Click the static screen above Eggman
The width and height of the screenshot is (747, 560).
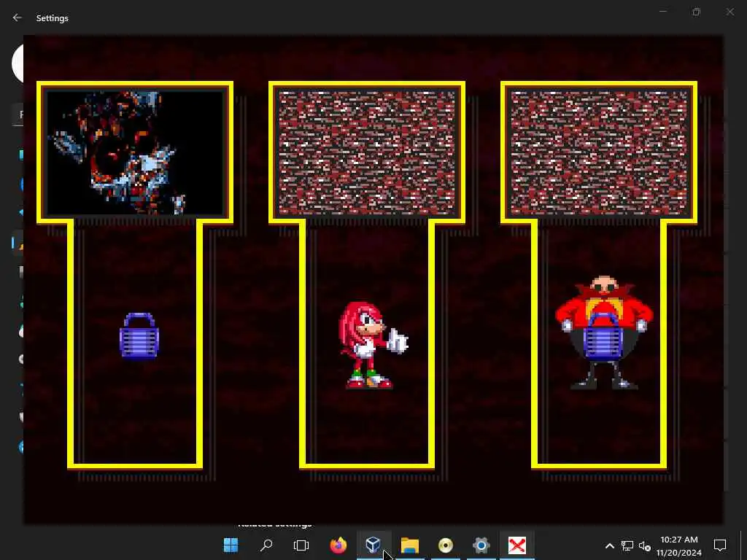(x=599, y=152)
